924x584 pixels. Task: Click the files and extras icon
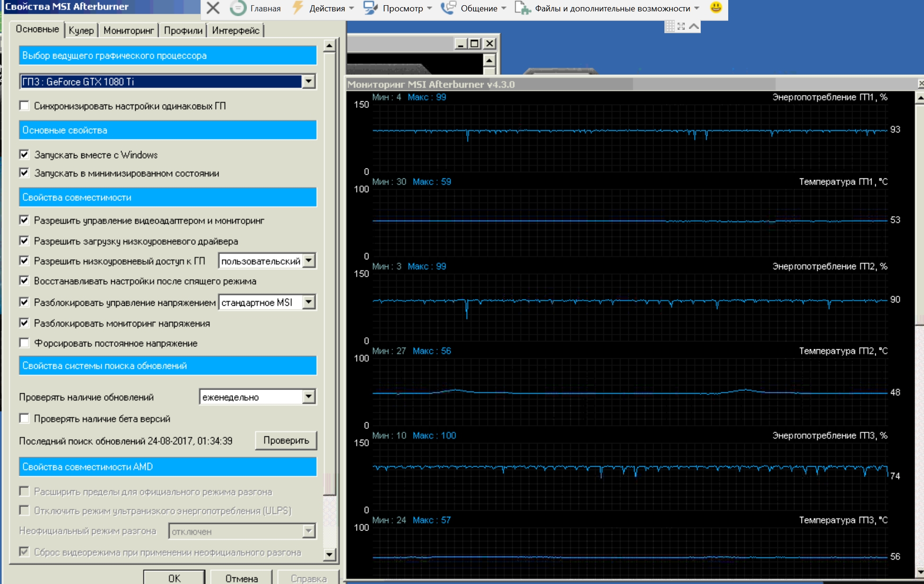(x=523, y=8)
